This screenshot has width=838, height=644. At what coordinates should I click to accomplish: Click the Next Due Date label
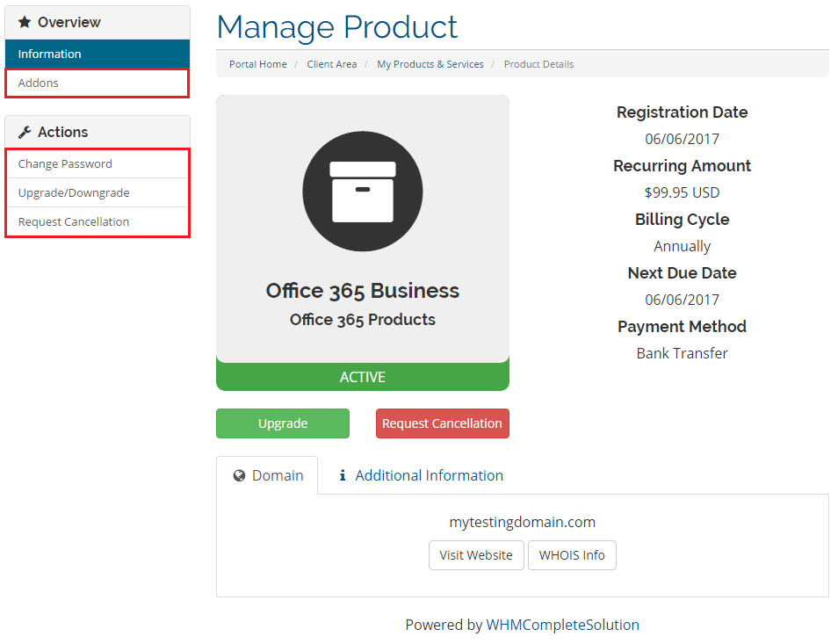pyautogui.click(x=682, y=273)
